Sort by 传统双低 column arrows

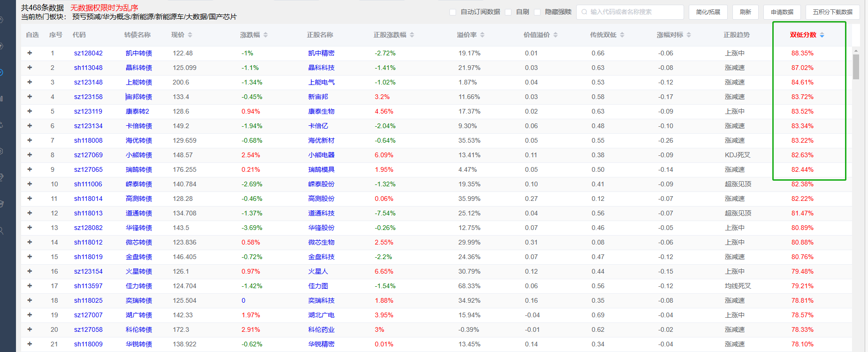click(622, 35)
